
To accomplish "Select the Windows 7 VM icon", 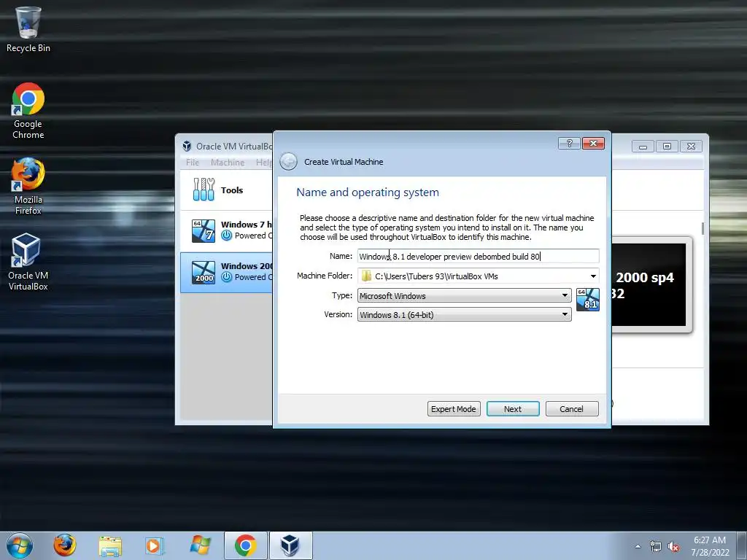I will coord(204,230).
